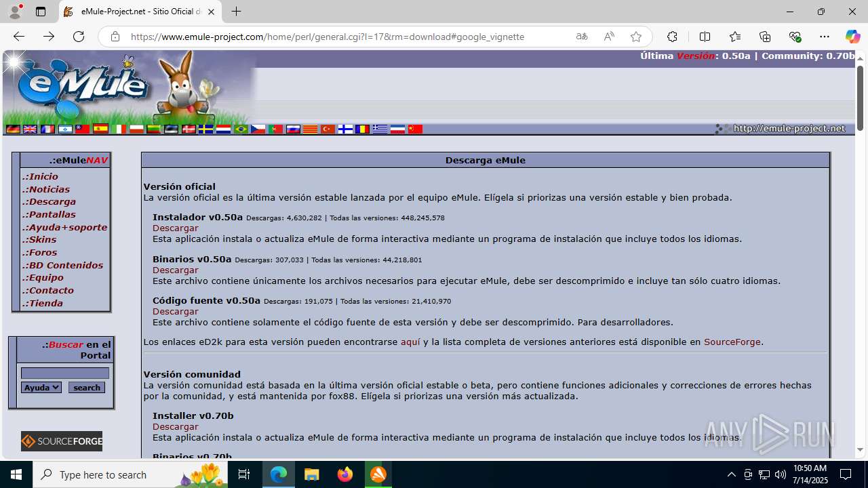Viewport: 868px width, 488px height.
Task: Select the Finnish flag language
Action: (x=345, y=129)
